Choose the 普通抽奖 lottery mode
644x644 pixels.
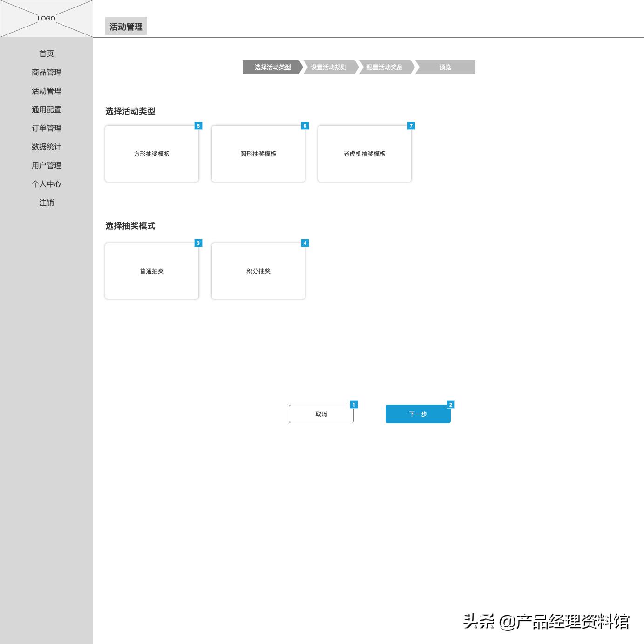point(152,271)
